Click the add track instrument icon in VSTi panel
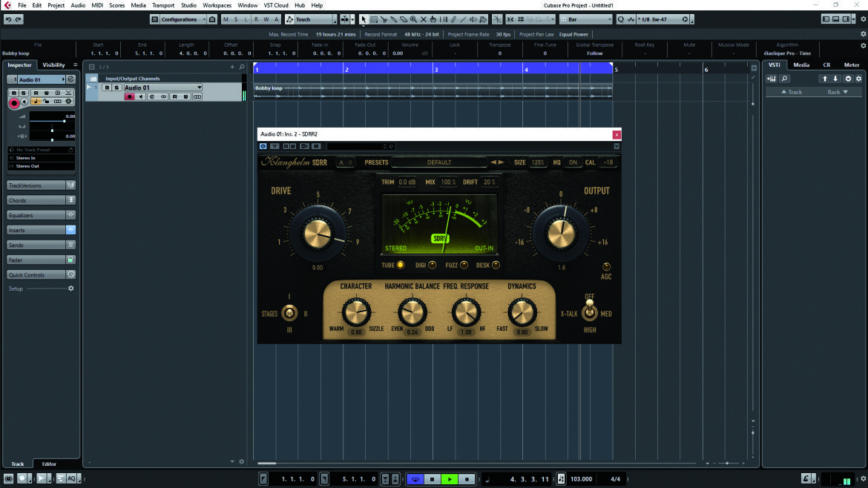Screen dimensions: 868x488 [x=771, y=79]
